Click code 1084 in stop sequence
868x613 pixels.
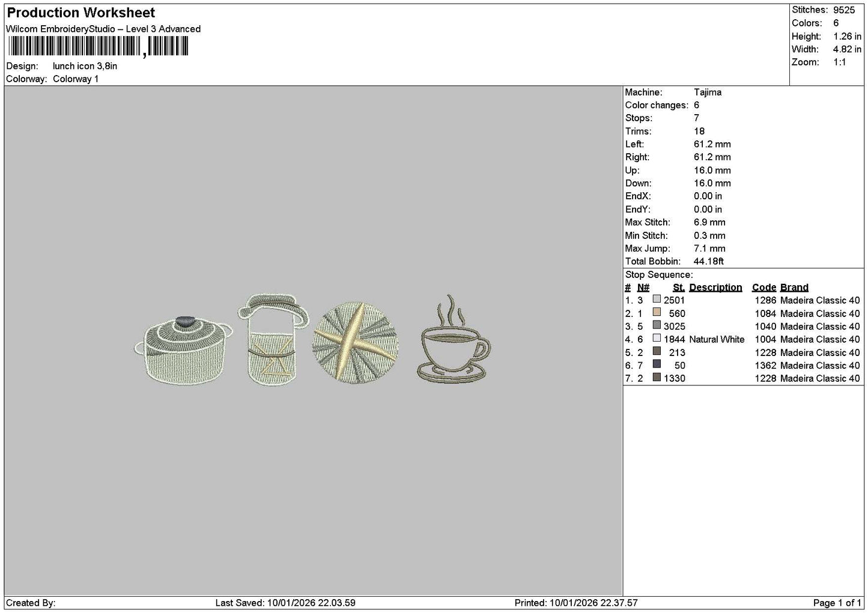pos(765,313)
